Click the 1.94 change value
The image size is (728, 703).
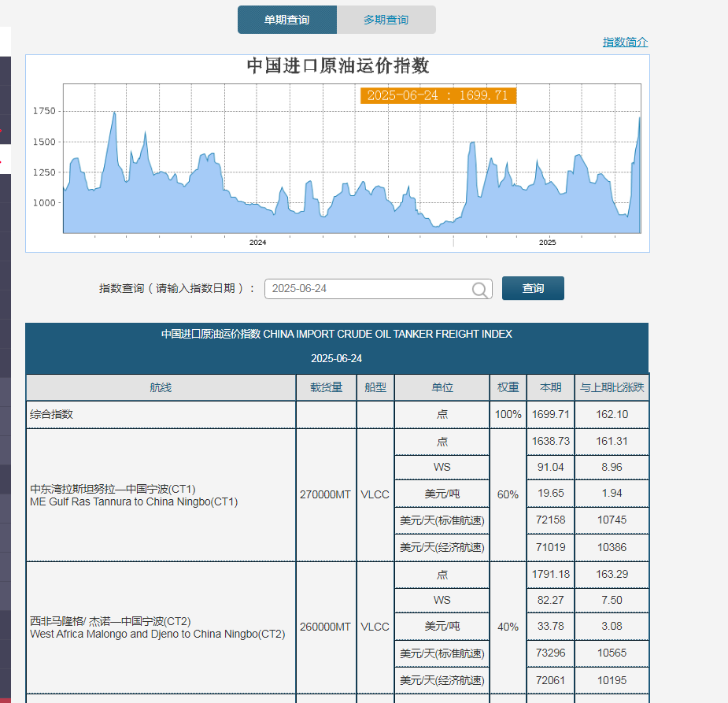click(612, 493)
